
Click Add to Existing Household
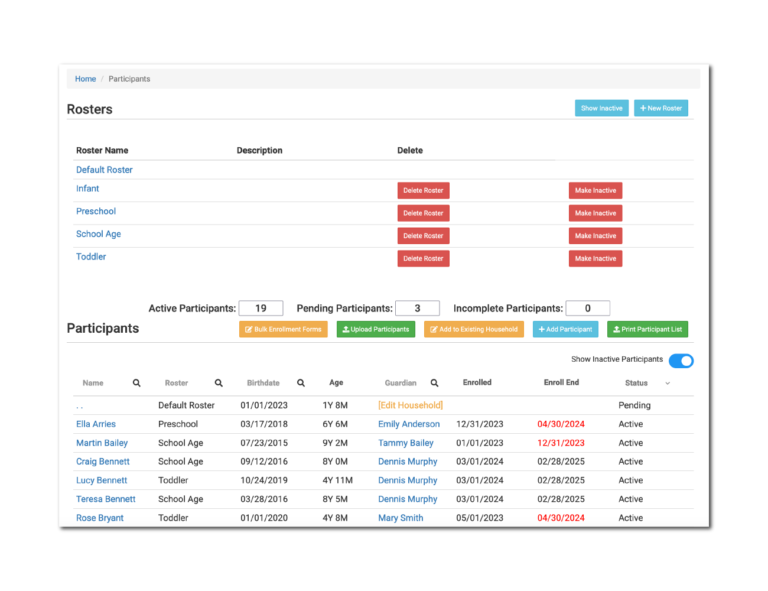473,329
